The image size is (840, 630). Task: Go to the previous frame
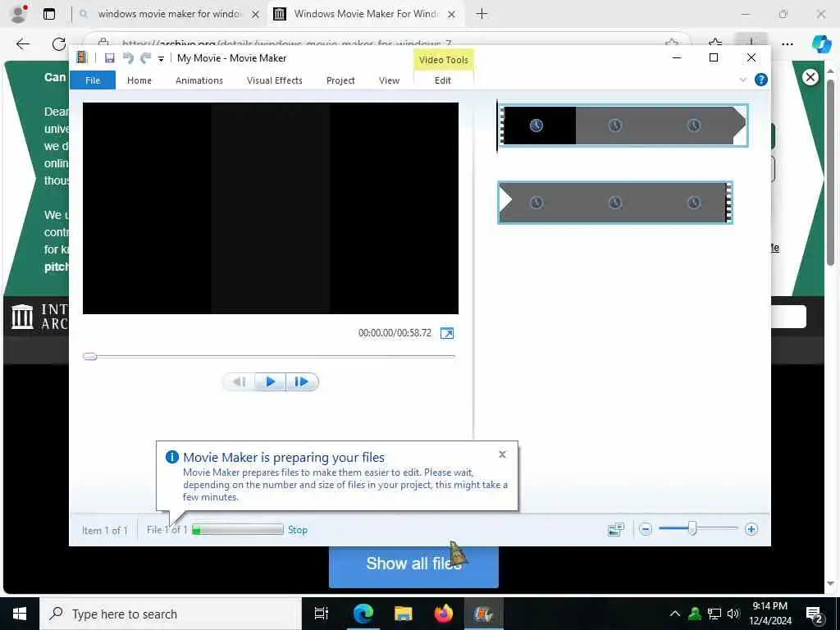(x=239, y=382)
